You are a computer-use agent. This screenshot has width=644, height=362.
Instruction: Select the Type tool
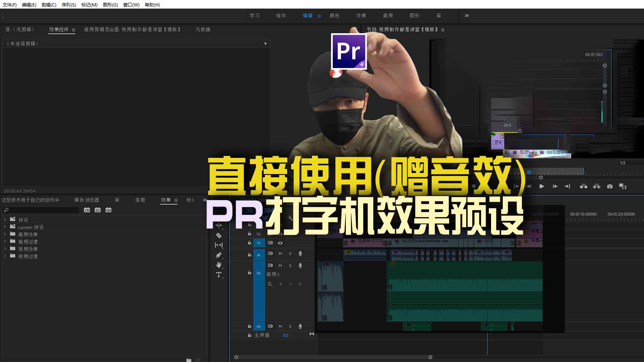coord(219,274)
